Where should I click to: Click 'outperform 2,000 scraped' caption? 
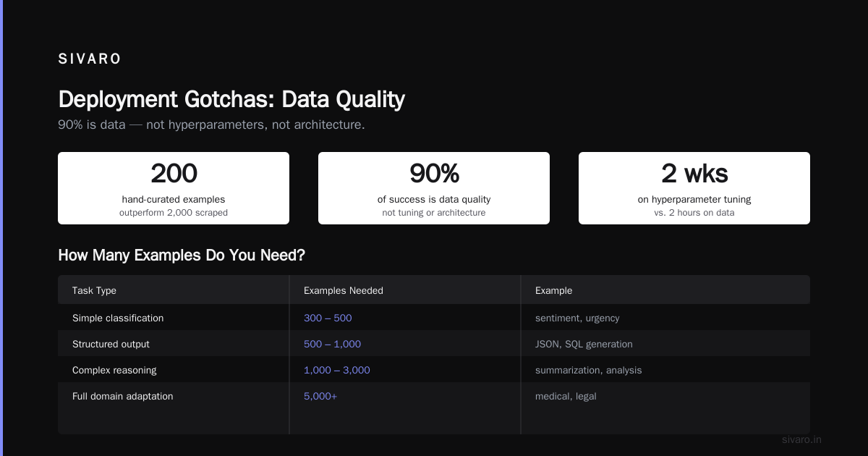tap(174, 213)
